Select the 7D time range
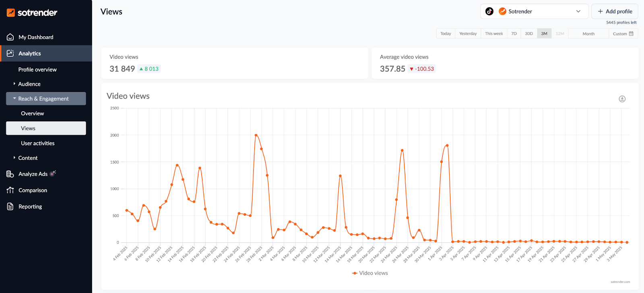The width and height of the screenshot is (644, 293). pyautogui.click(x=514, y=34)
